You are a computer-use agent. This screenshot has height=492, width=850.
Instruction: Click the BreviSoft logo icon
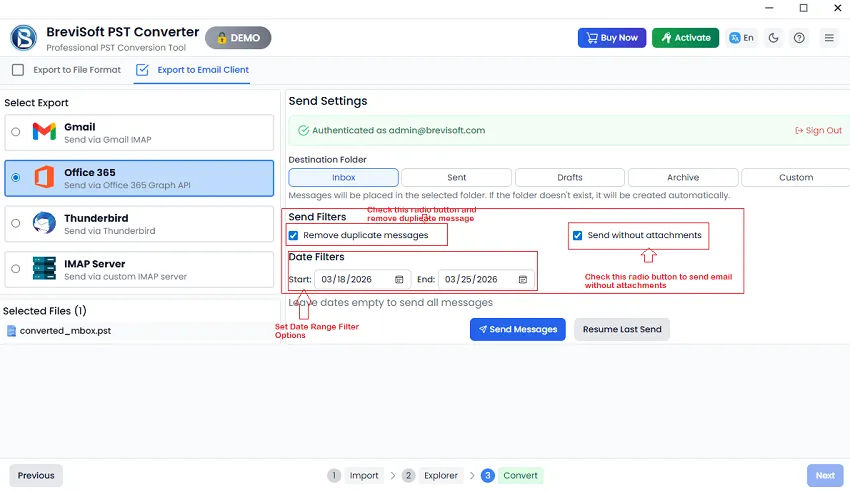[23, 38]
